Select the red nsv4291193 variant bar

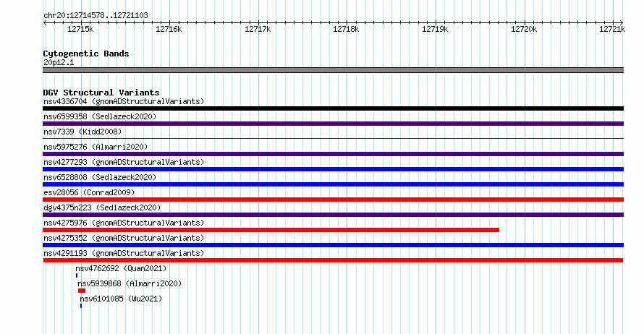click(x=333, y=260)
